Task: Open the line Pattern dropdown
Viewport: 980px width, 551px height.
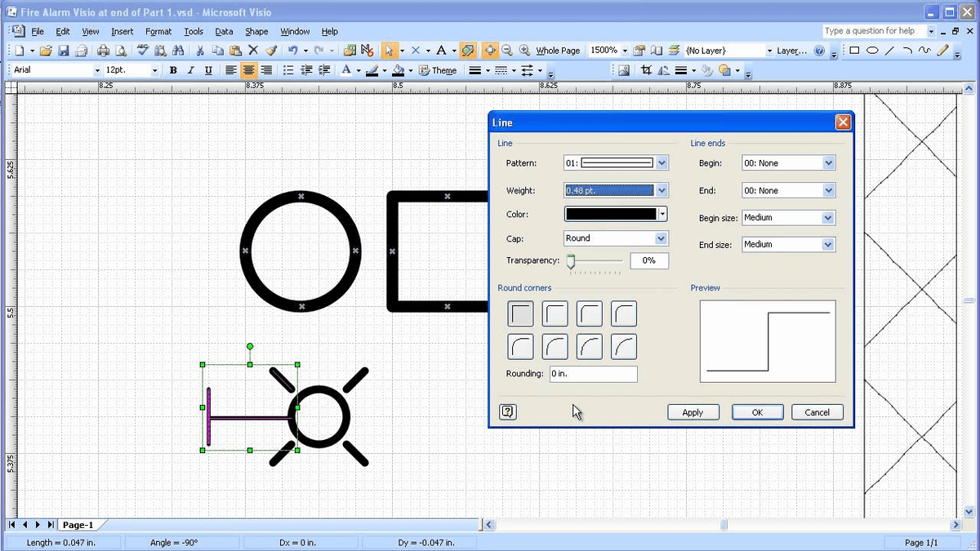Action: tap(661, 162)
